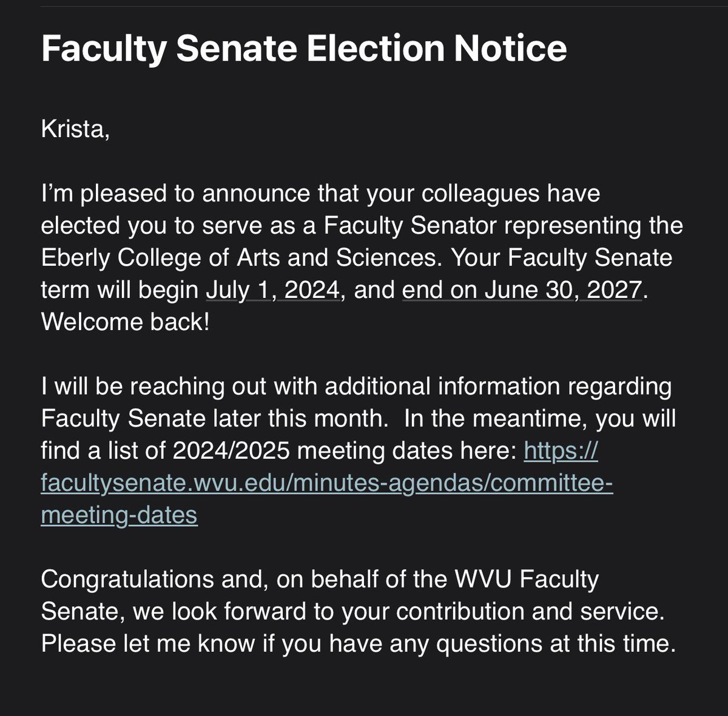This screenshot has height=716, width=728.
Task: Select the 'Faculty Senate Election Notice' heading
Action: [304, 48]
